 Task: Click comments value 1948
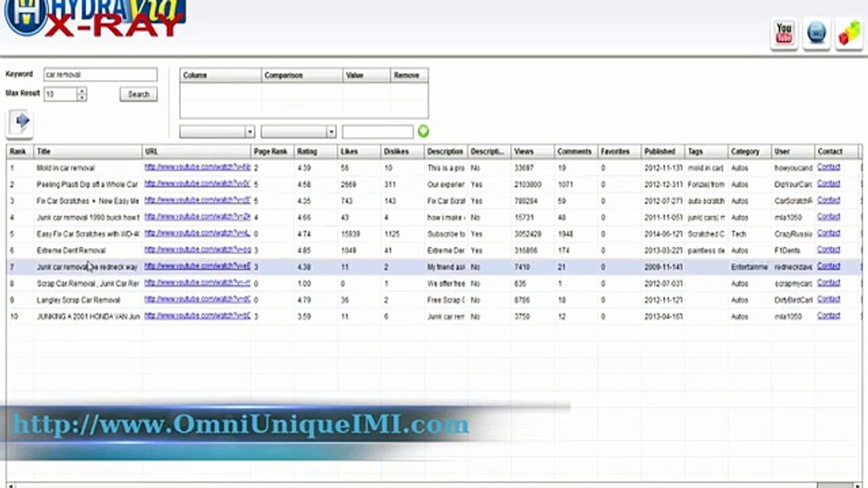click(566, 234)
